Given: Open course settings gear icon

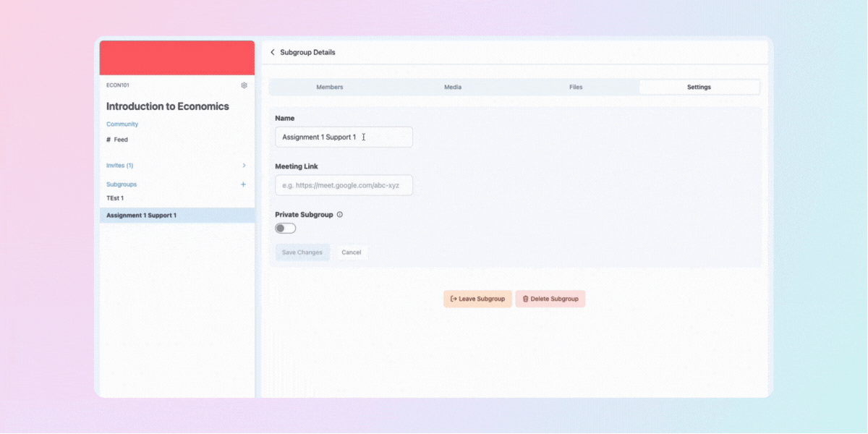Looking at the screenshot, I should pyautogui.click(x=244, y=85).
